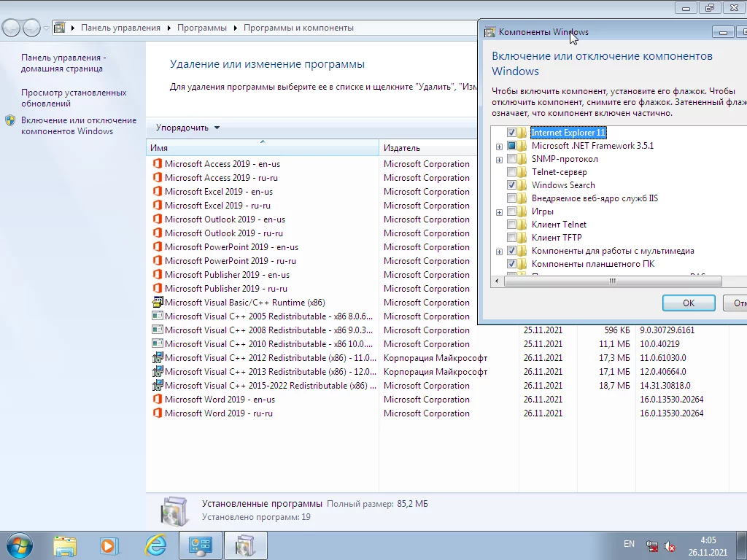The image size is (747, 560).
Task: Enable the Внедряемое веб-ядро служб IIS checkbox
Action: 511,198
